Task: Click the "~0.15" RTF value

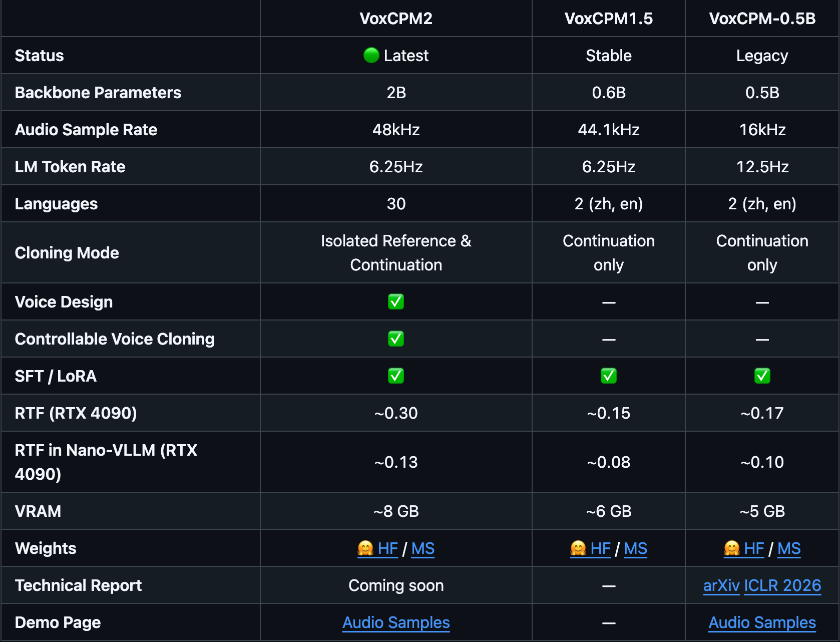Action: [609, 413]
